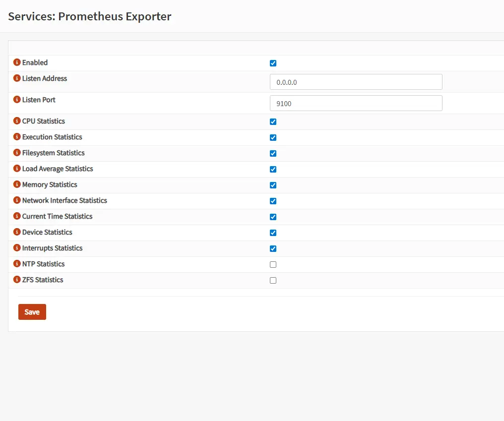Show help icon for Interrupts Statistics

point(17,248)
